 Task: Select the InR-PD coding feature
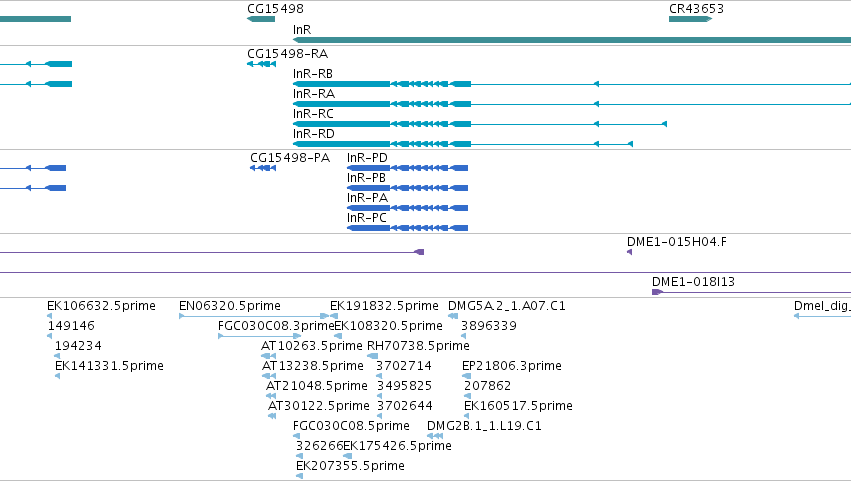(x=408, y=168)
